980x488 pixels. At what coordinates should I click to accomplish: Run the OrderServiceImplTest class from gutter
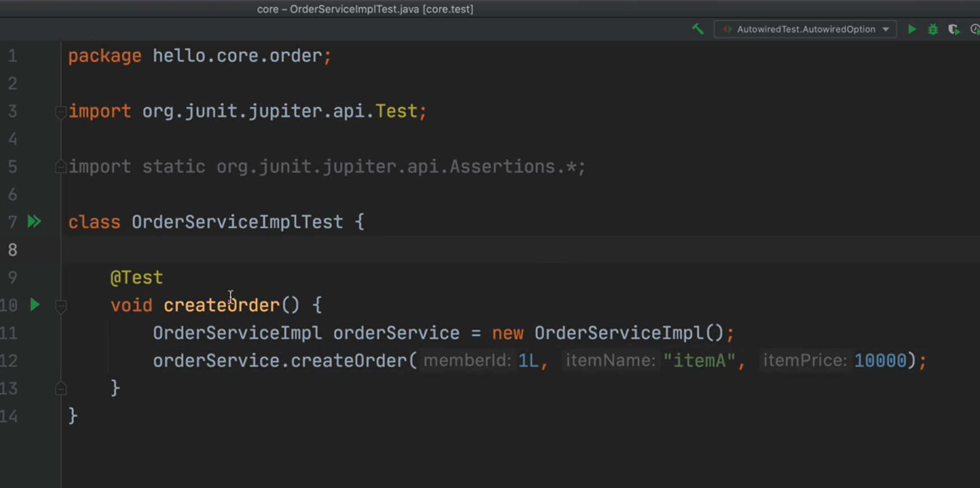[34, 222]
